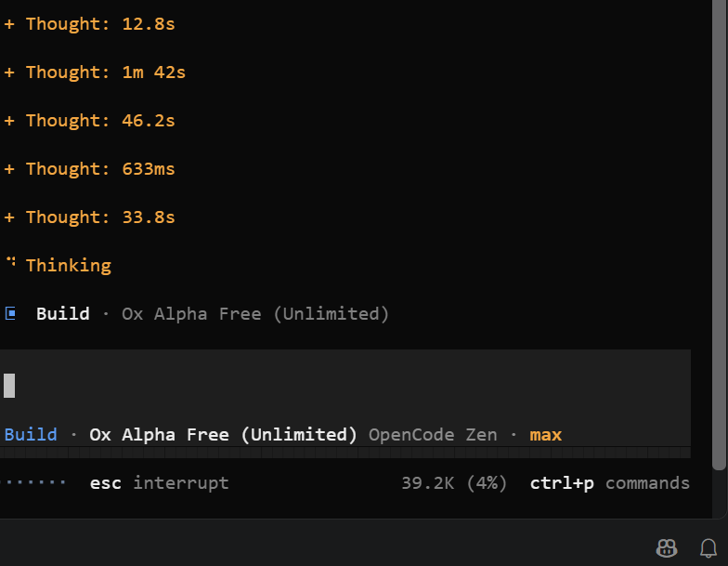Click the plus icon beside Thought: 633ms

[x=9, y=169]
